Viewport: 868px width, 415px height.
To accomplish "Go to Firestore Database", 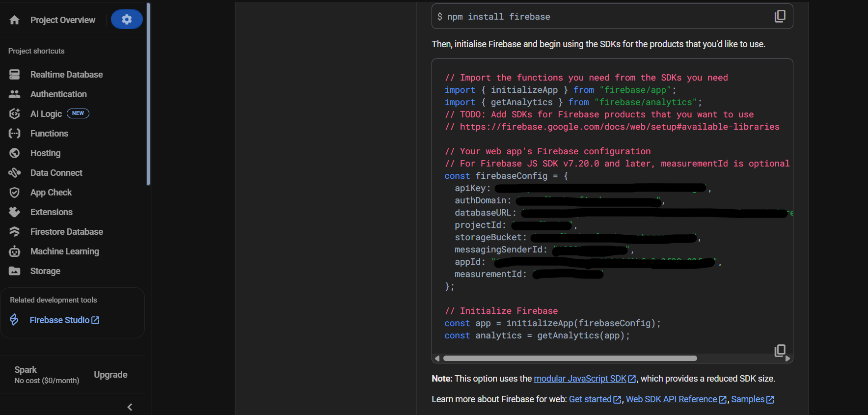I will pos(67,232).
